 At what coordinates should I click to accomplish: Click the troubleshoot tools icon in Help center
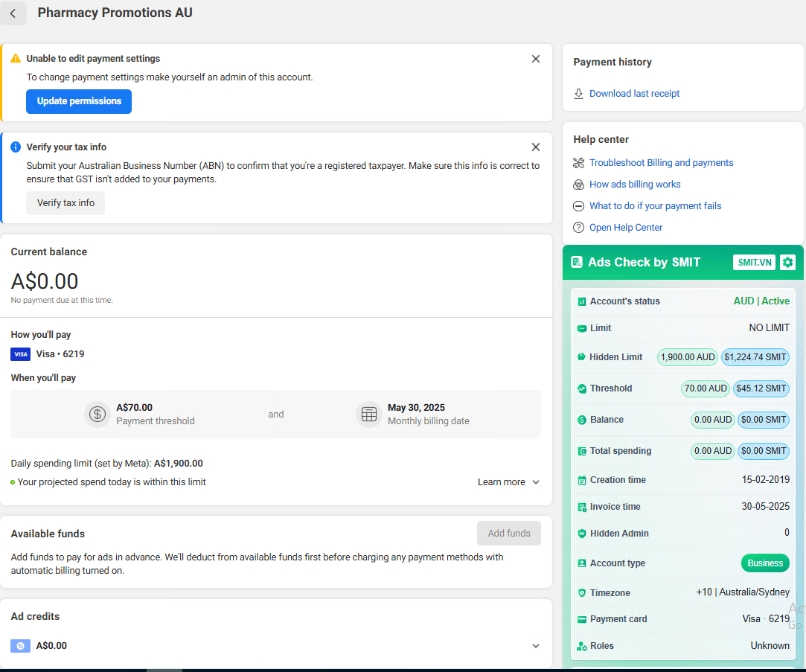click(579, 163)
